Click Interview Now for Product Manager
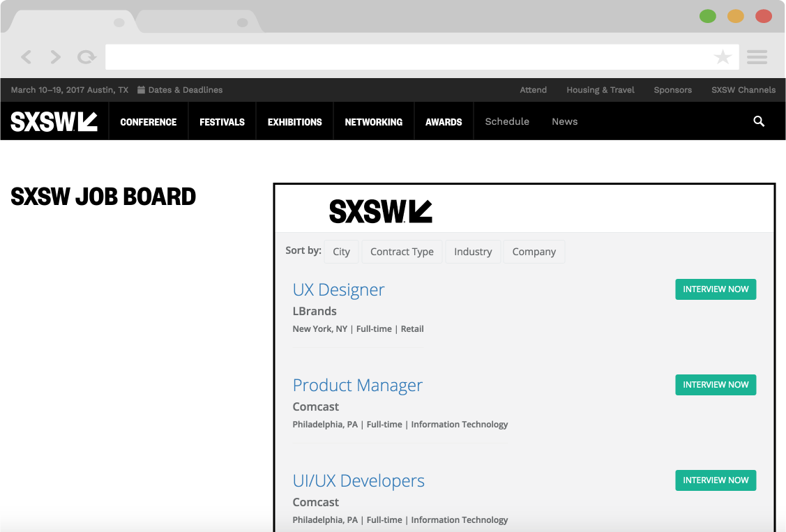 tap(716, 385)
